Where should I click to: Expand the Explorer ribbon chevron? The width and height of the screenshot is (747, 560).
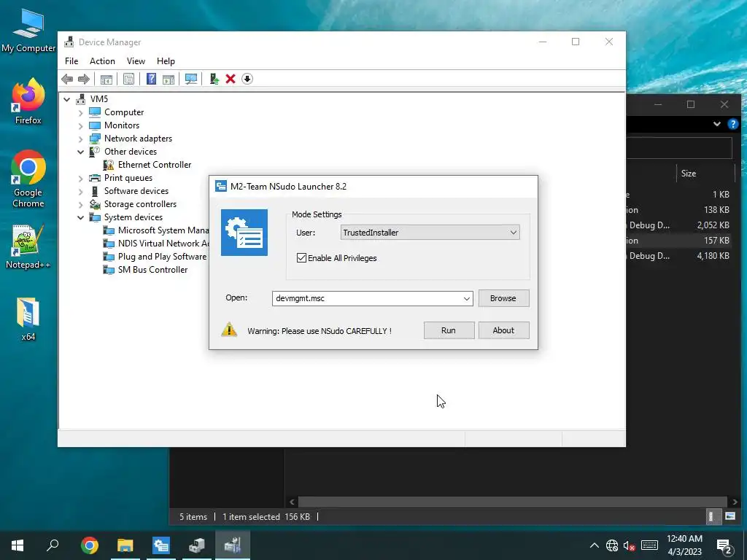click(x=717, y=124)
